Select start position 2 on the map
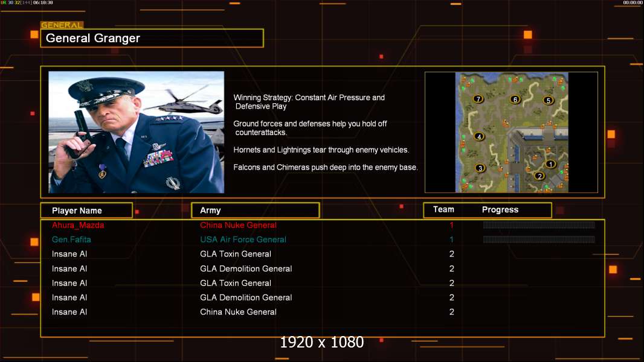 (539, 176)
